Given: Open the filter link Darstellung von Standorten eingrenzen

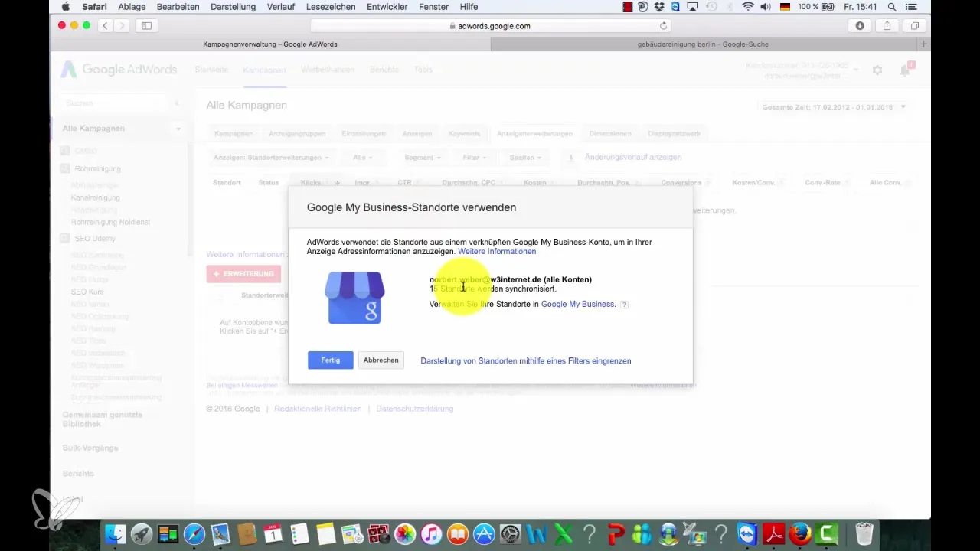Looking at the screenshot, I should point(526,360).
